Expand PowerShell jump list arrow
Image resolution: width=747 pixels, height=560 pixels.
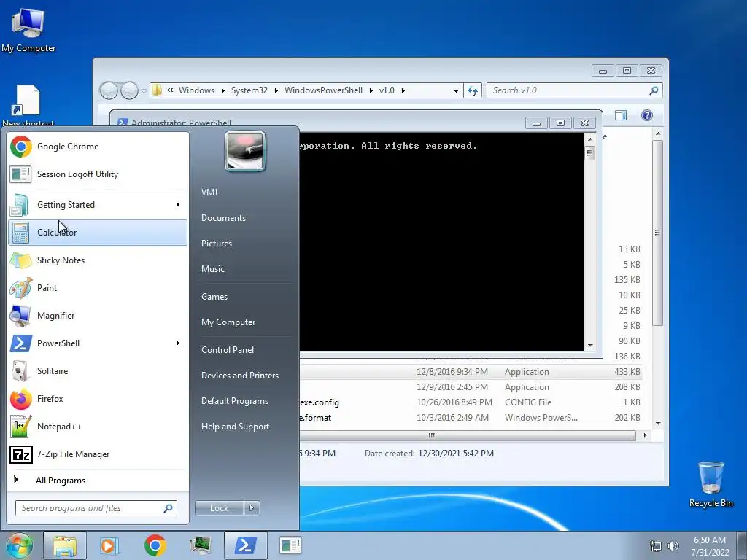point(178,343)
